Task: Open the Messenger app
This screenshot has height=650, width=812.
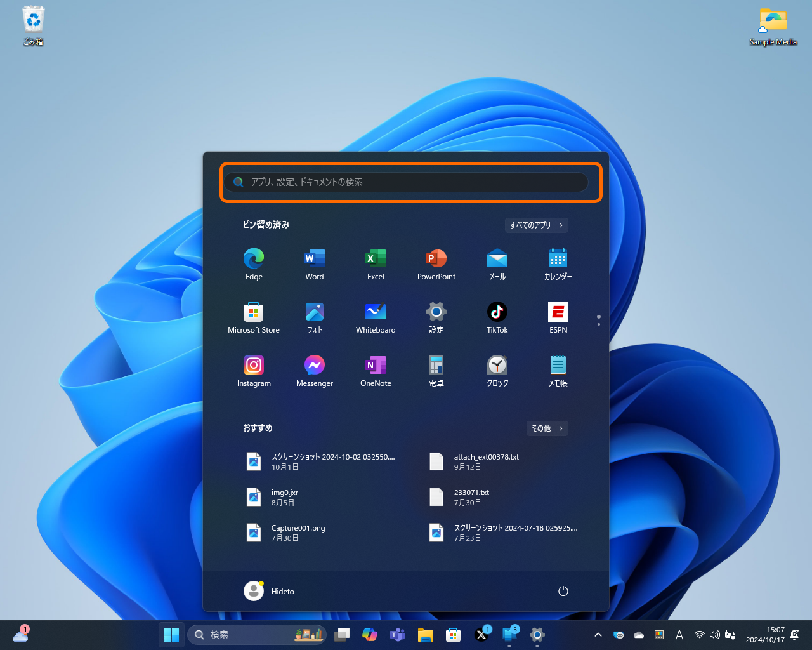Action: [315, 371]
